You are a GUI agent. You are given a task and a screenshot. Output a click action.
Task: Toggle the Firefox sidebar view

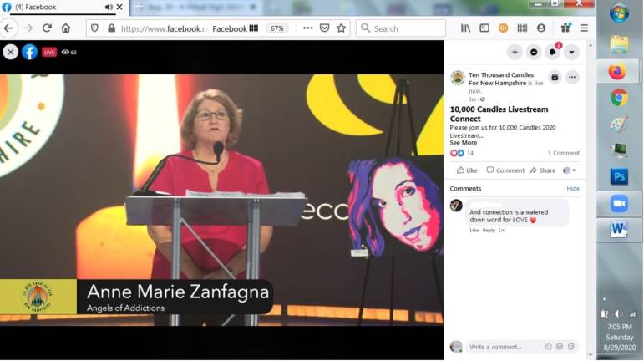point(484,28)
